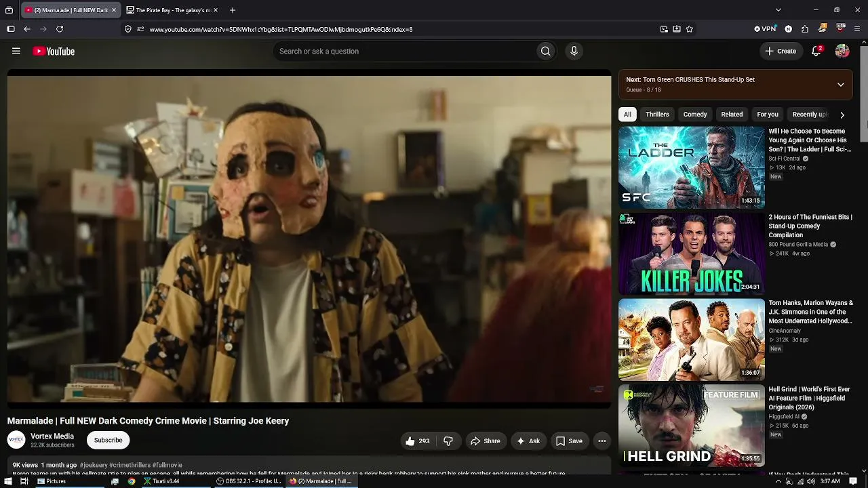Subscribe to Vortex Media
The width and height of the screenshot is (868, 488).
[x=108, y=441]
